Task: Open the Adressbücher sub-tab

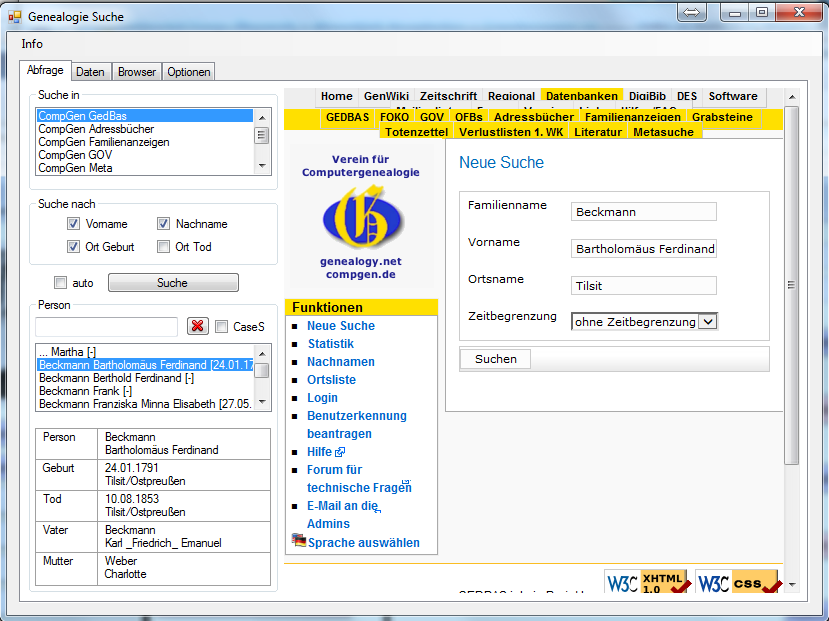Action: pos(533,117)
